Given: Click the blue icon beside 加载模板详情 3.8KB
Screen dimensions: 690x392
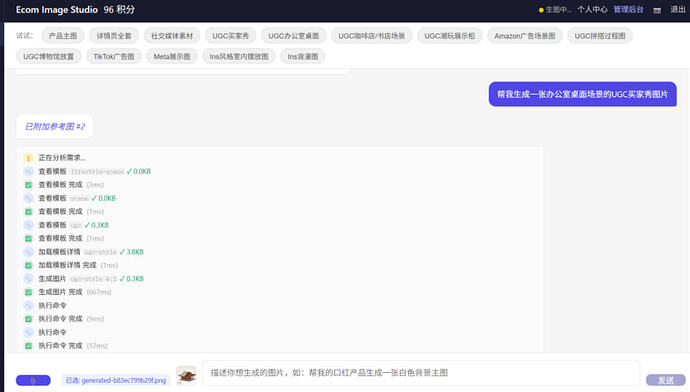Looking at the screenshot, I should [29, 252].
